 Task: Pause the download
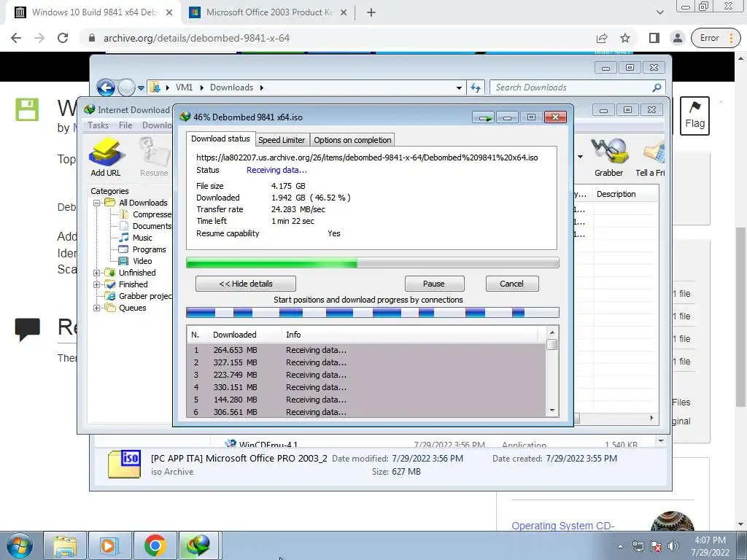tap(434, 284)
